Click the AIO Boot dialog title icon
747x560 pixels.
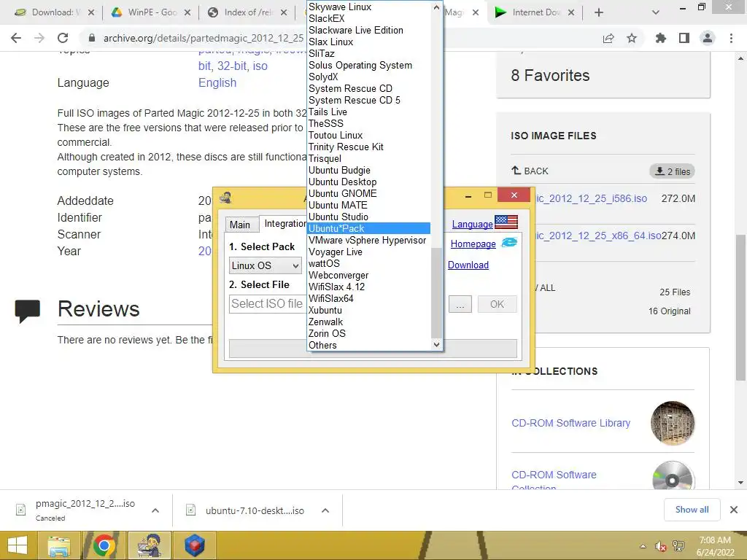pos(226,197)
